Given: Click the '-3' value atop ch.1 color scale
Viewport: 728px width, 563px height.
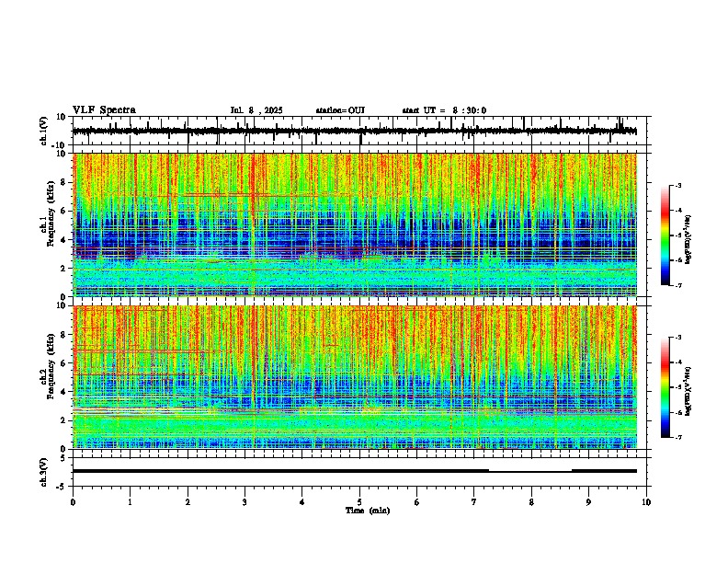Looking at the screenshot, I should 677,185.
